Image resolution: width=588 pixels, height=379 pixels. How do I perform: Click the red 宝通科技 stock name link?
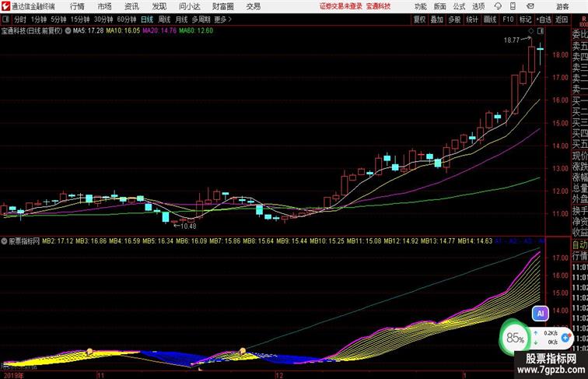coord(378,6)
